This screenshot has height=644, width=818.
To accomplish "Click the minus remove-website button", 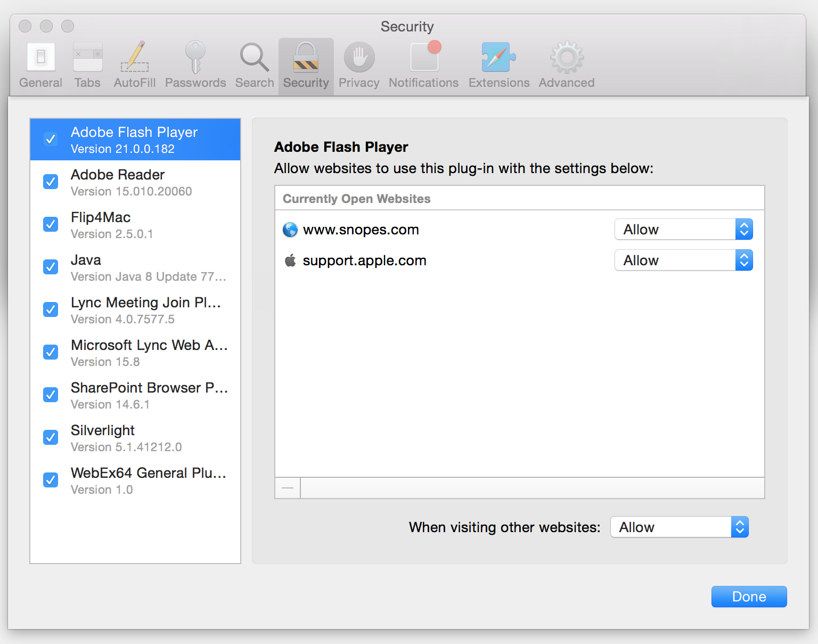I will pyautogui.click(x=288, y=488).
